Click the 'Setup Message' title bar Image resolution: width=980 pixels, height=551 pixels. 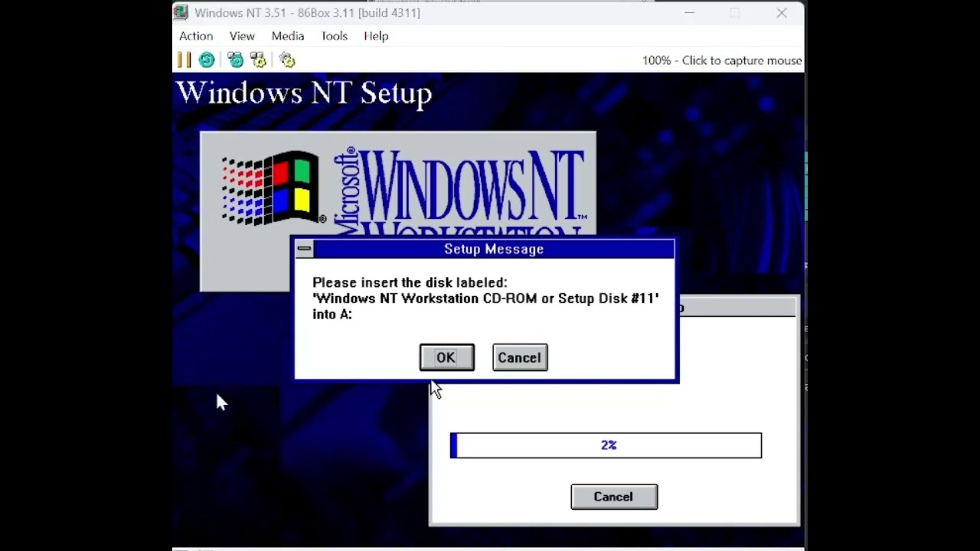(494, 249)
